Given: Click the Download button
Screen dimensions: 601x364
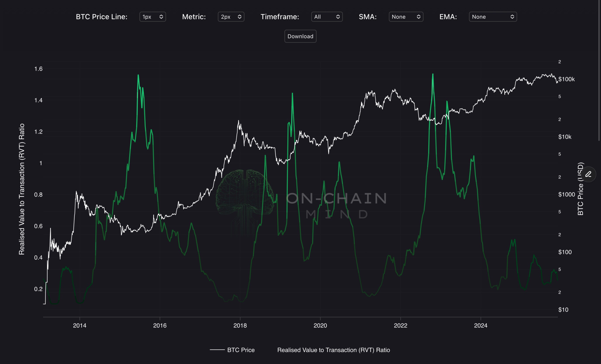Looking at the screenshot, I should click(x=300, y=36).
